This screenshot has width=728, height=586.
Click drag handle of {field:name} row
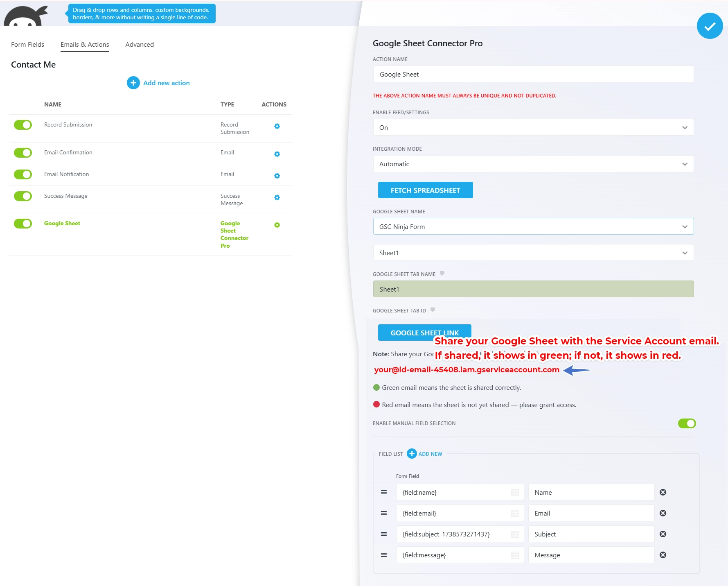tap(384, 492)
